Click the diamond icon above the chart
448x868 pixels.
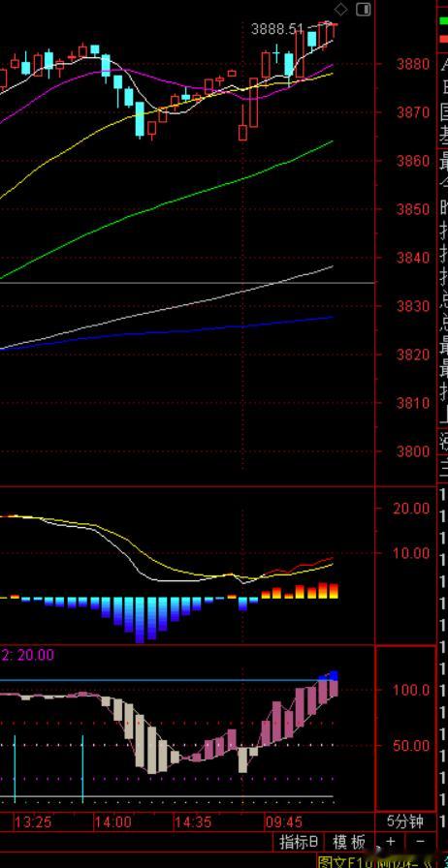click(x=340, y=9)
